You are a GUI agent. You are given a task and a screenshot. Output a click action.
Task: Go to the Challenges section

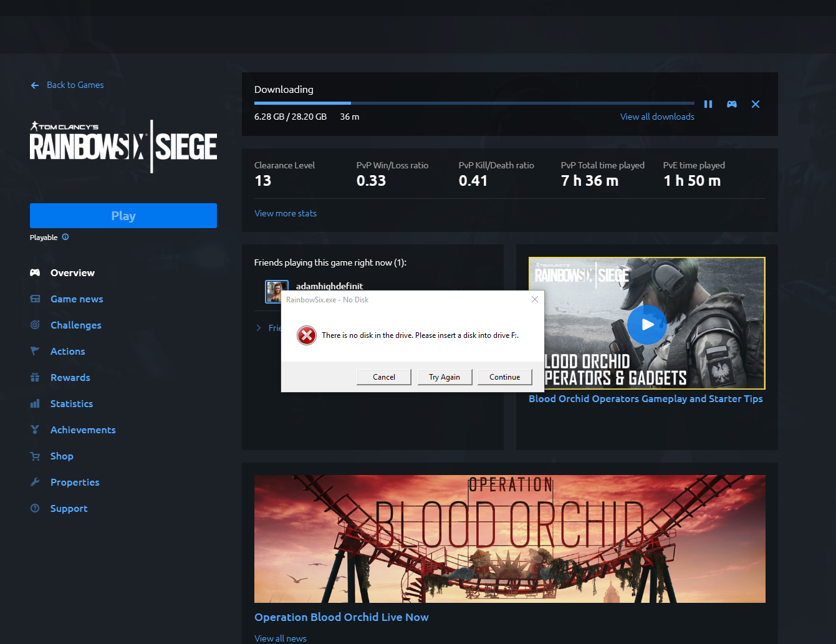coord(75,325)
